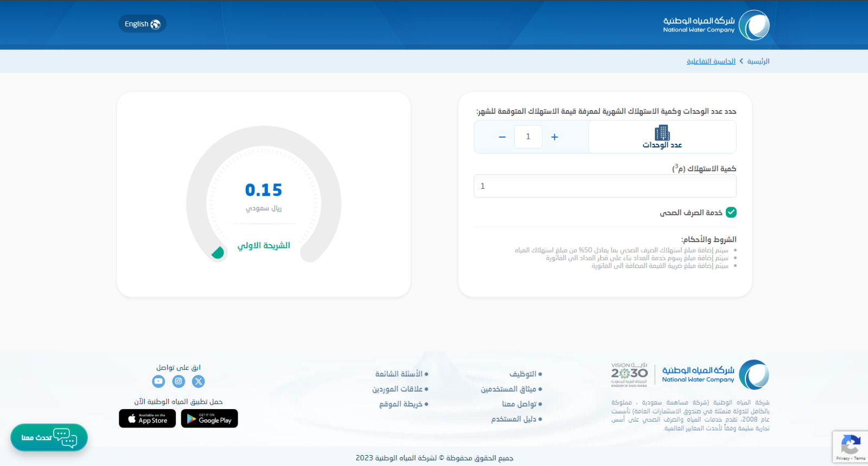
Task: Open علاقات الموردين footer link
Action: [x=397, y=389]
